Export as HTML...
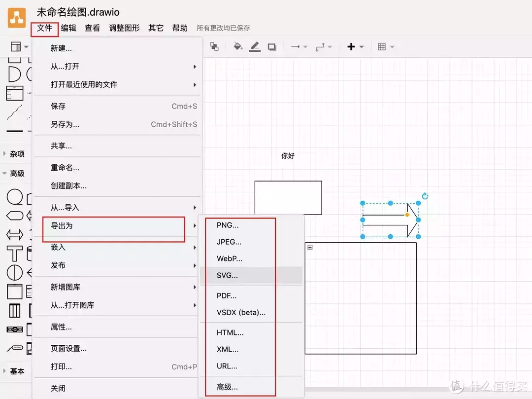The height and width of the screenshot is (399, 532). [251, 332]
